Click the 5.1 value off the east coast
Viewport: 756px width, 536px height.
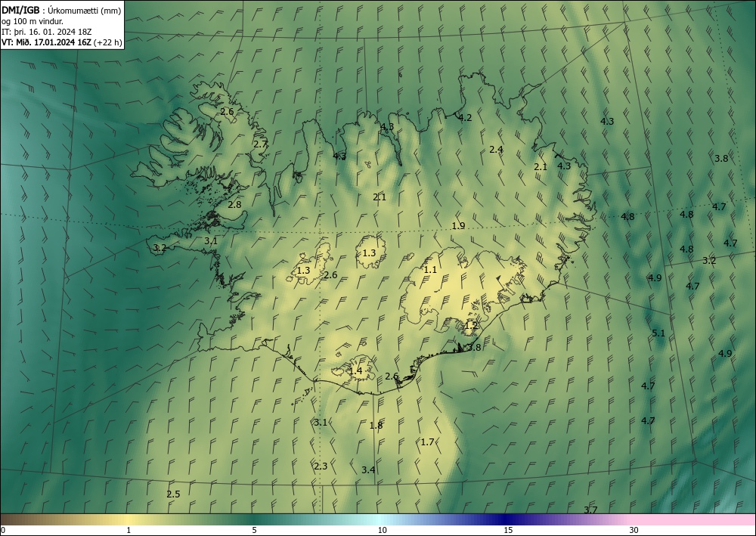point(658,333)
